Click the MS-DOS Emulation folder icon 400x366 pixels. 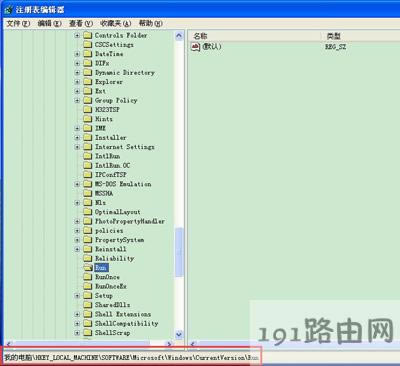point(88,184)
